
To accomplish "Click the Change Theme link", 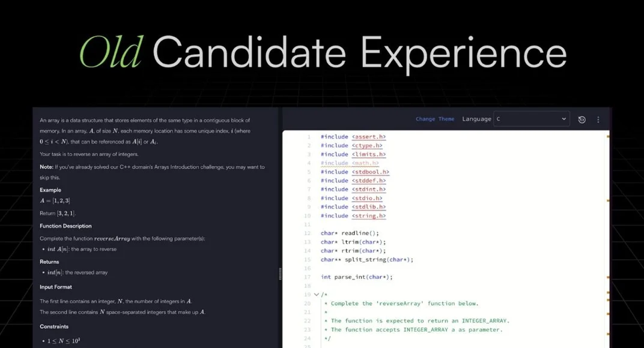I will 434,119.
